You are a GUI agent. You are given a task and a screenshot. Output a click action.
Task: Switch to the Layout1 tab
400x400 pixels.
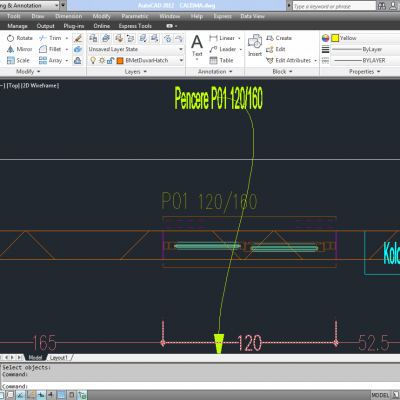[59, 358]
